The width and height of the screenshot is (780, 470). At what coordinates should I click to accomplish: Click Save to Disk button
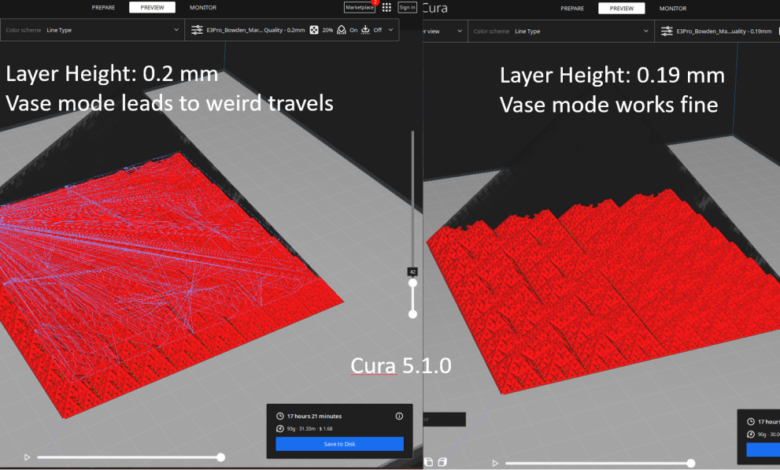coord(340,444)
